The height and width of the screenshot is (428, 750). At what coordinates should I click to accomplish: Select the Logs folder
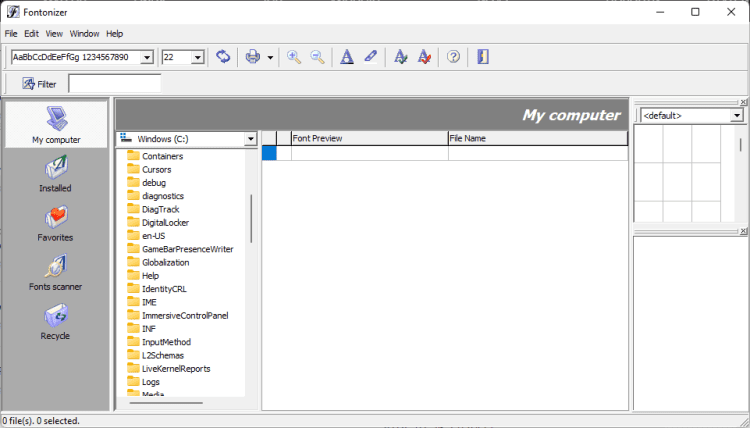point(151,382)
